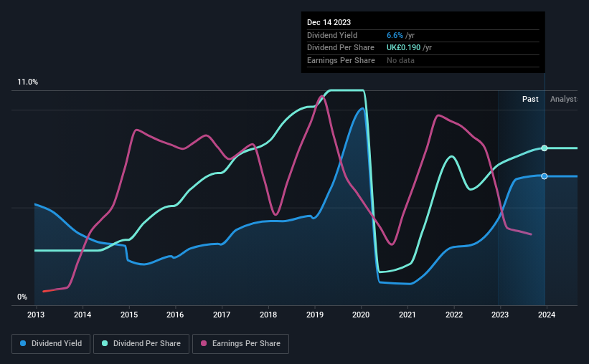Toggle the Earnings Per Share legend button

pos(240,344)
